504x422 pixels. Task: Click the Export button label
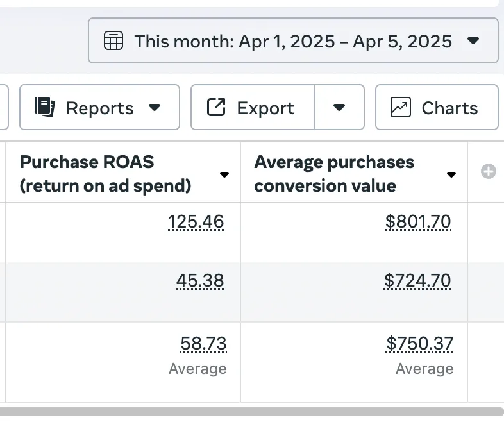point(265,108)
